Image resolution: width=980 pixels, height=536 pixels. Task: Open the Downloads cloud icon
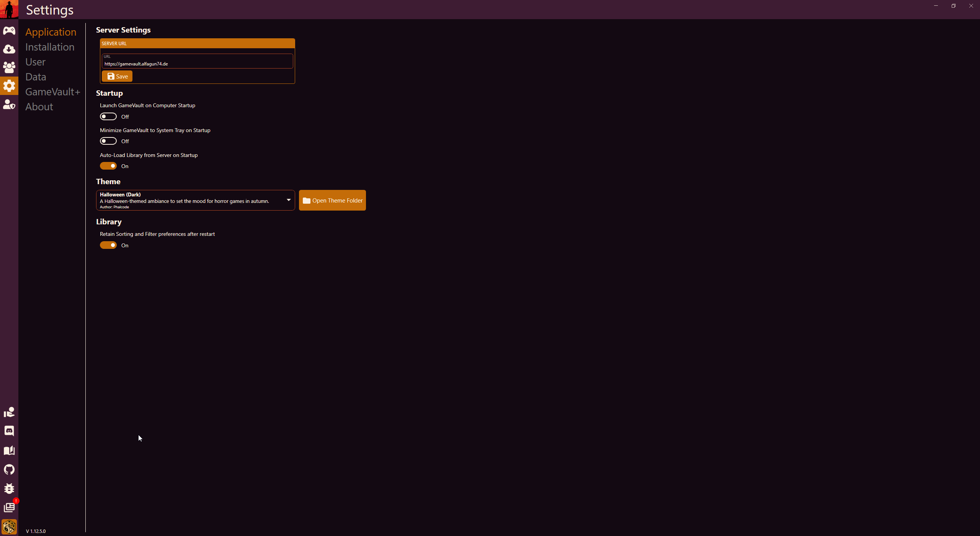(x=9, y=49)
